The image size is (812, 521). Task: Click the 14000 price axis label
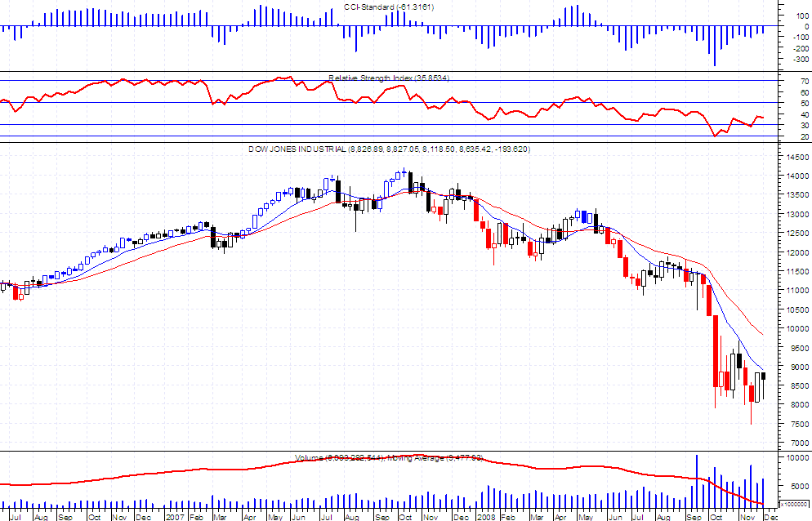pos(799,176)
